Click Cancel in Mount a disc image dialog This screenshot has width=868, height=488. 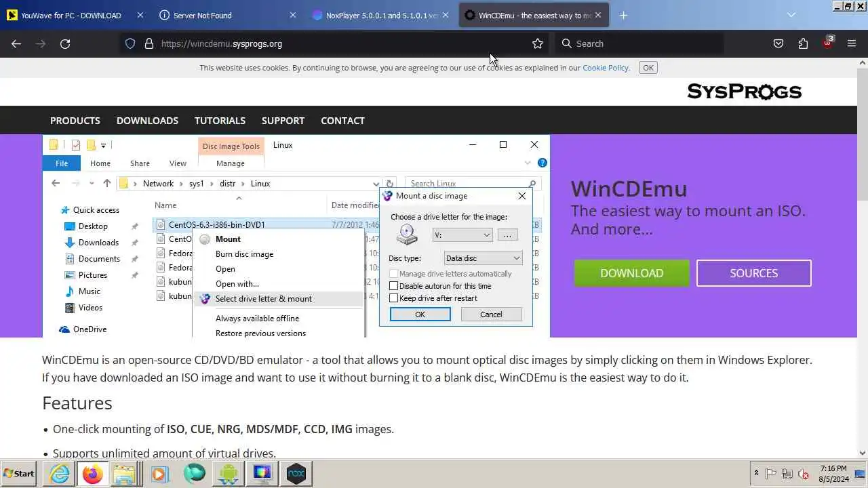pyautogui.click(x=491, y=314)
